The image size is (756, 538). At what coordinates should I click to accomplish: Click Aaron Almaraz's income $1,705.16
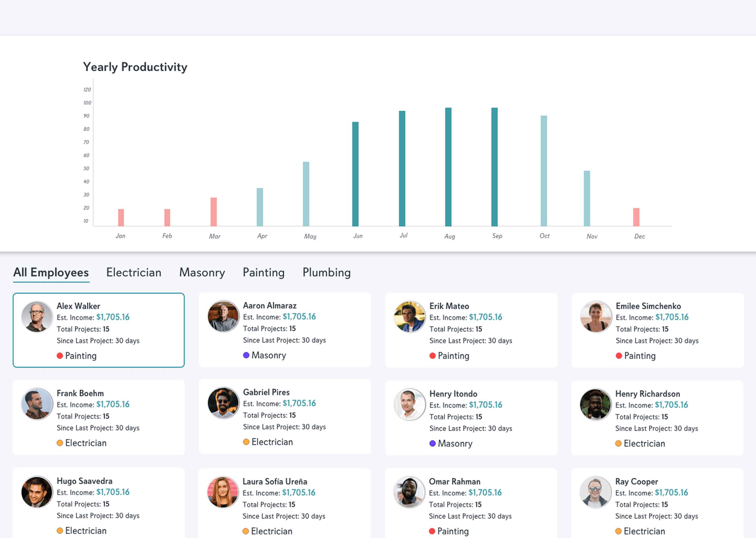click(x=299, y=317)
